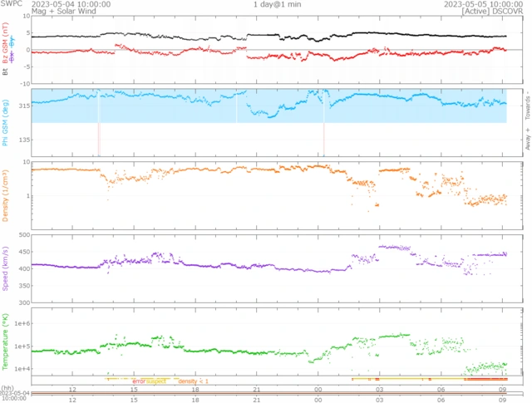Click the start time 2023-05-04 10:00:00
The image size is (532, 403).
pyautogui.click(x=71, y=4)
